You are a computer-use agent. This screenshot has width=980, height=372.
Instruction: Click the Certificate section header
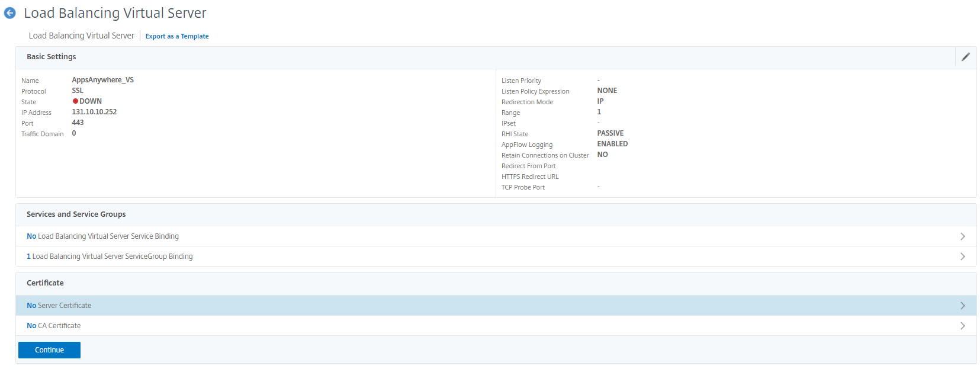point(45,283)
